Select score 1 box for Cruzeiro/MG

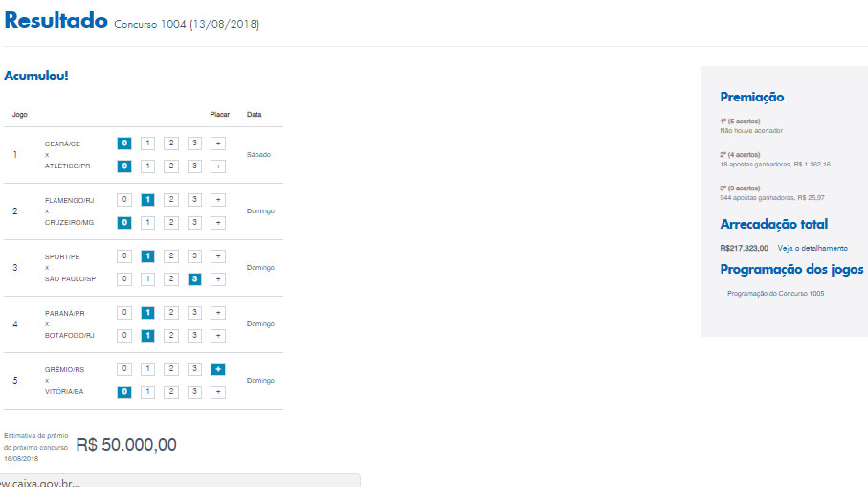[x=147, y=223]
